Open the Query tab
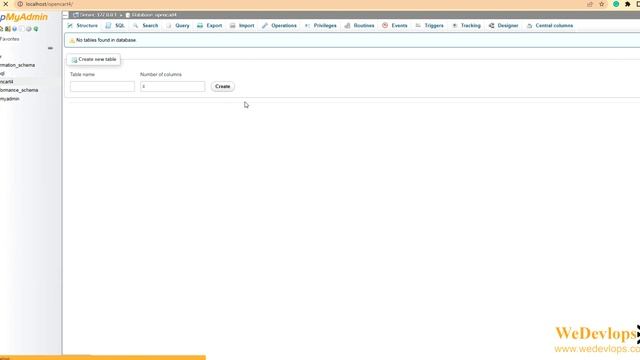640x360 pixels. coord(178,25)
